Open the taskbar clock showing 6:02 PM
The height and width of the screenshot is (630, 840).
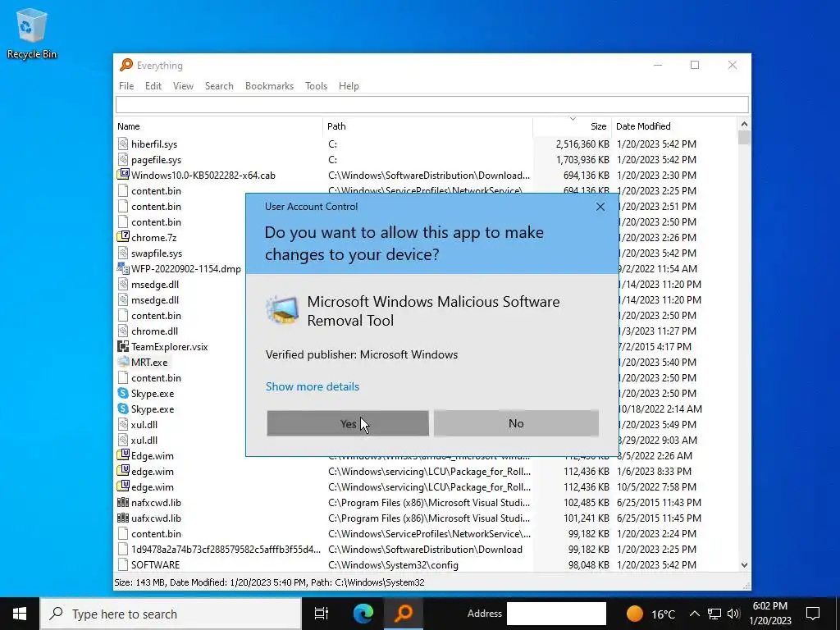769,614
